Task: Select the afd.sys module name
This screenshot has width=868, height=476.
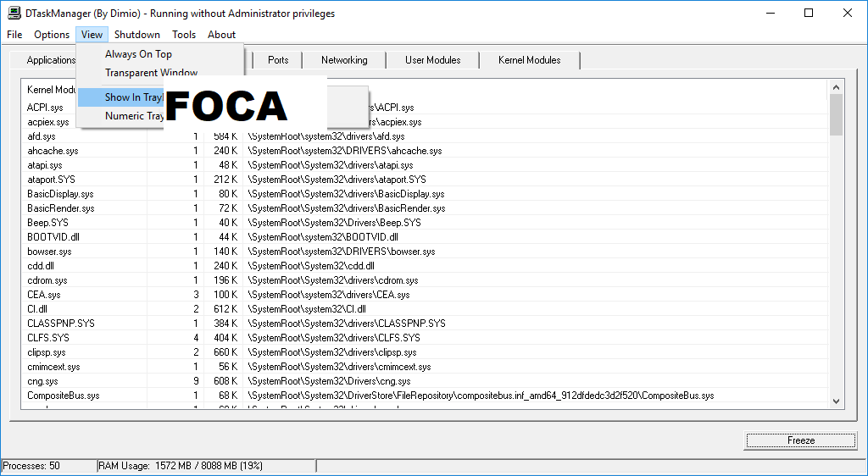Action: [x=42, y=136]
